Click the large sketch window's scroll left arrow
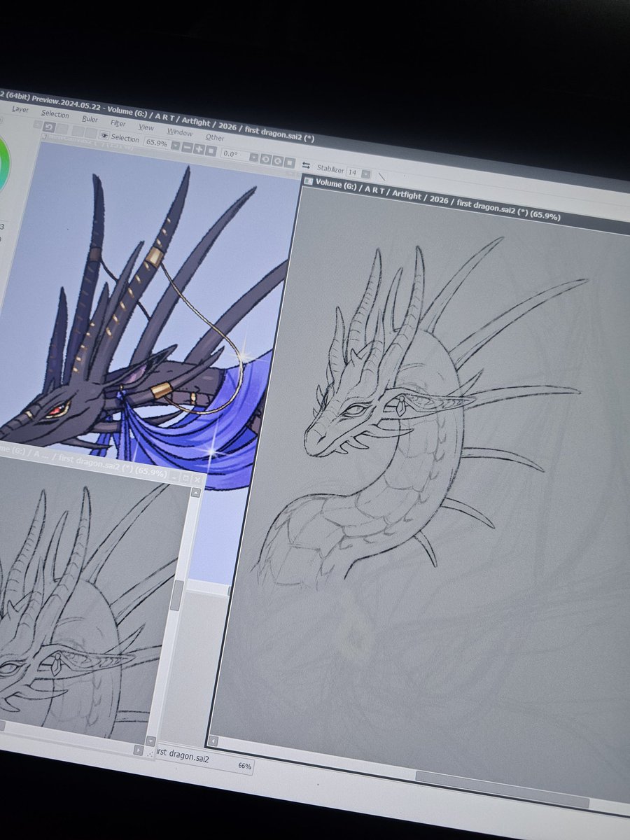The width and height of the screenshot is (630, 840). coord(213,741)
